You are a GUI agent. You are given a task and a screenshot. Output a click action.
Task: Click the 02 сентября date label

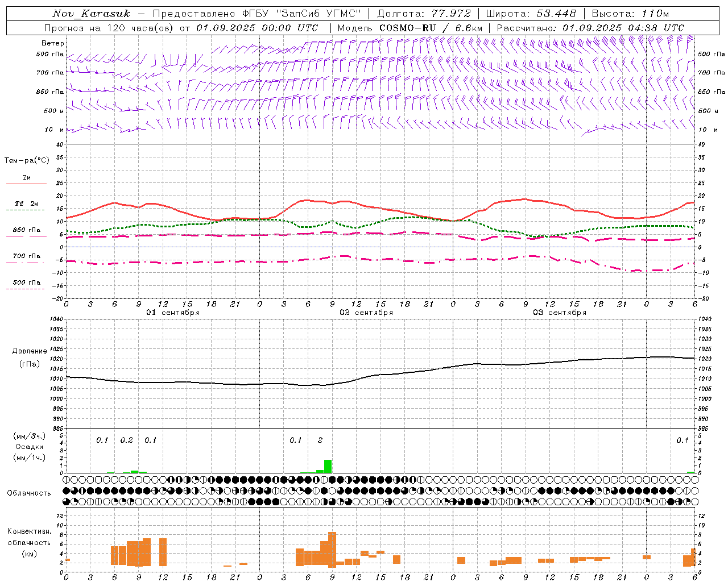tap(366, 313)
